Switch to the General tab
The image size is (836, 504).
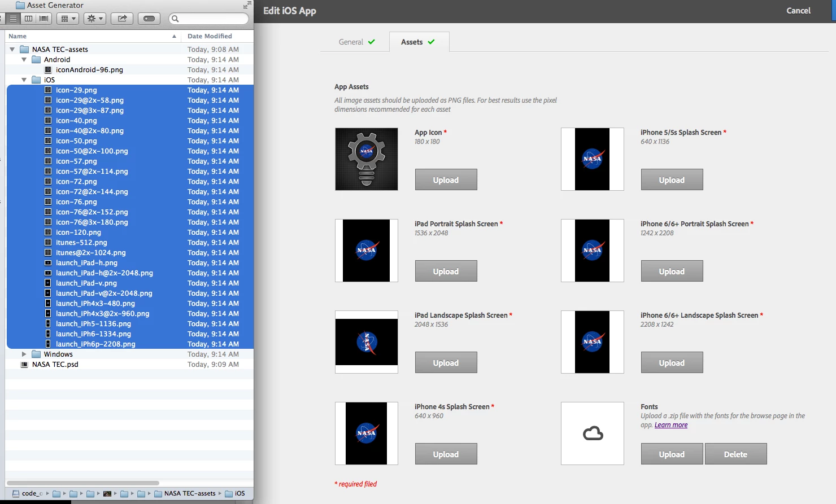(x=356, y=42)
